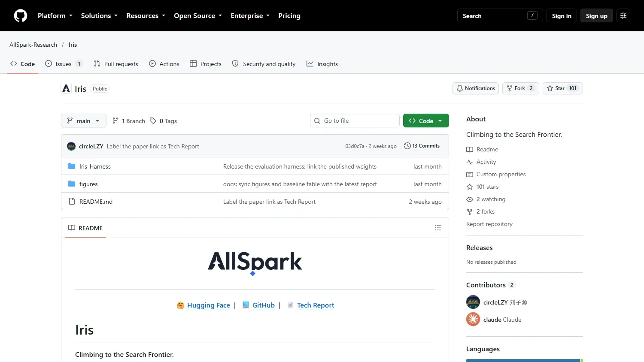The image size is (644, 362).
Task: Open Security and quality tab
Action: point(264,64)
